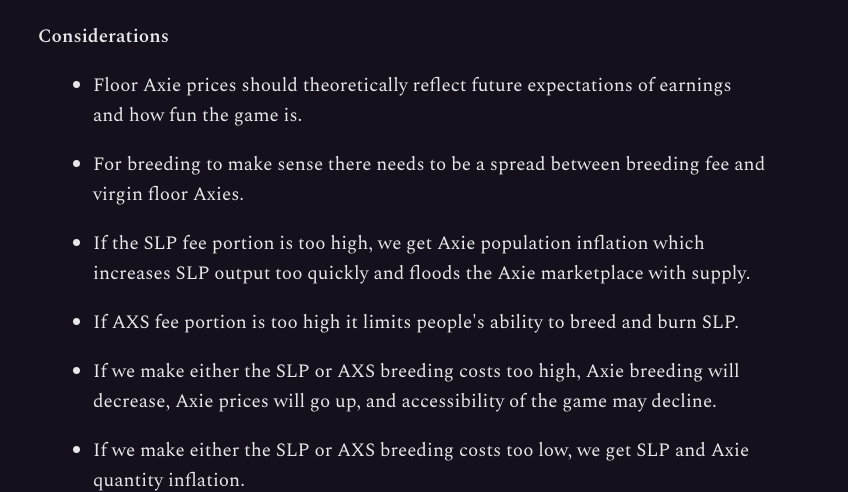848x492 pixels.
Task: Click the bullet dot before "For breeding"
Action: [x=77, y=164]
